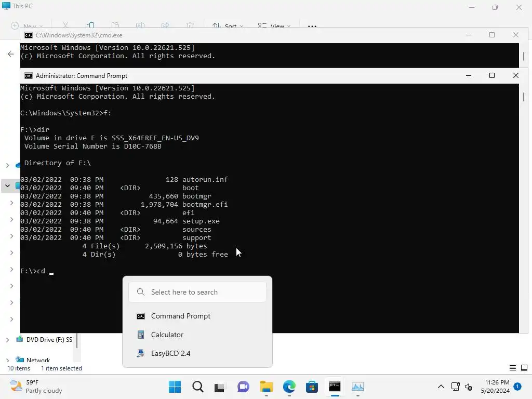The height and width of the screenshot is (399, 532).
Task: Launch EasyBCD 2.4 from the popup list
Action: pyautogui.click(x=197, y=353)
